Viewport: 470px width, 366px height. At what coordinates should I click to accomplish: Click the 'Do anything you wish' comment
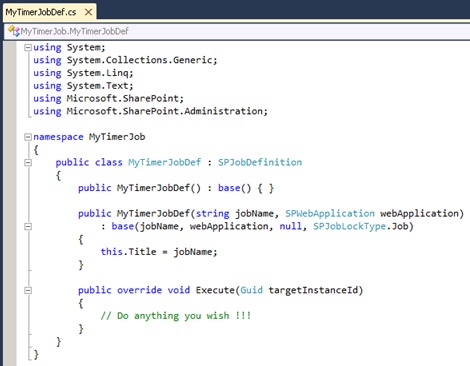(x=176, y=316)
